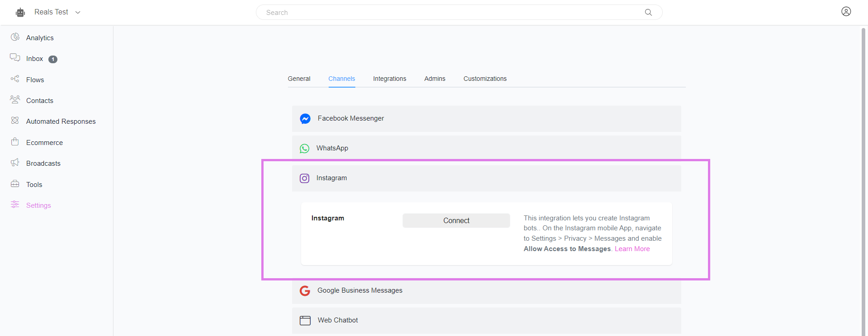Expand the Facebook Messenger channel row
The height and width of the screenshot is (336, 868).
coord(486,119)
